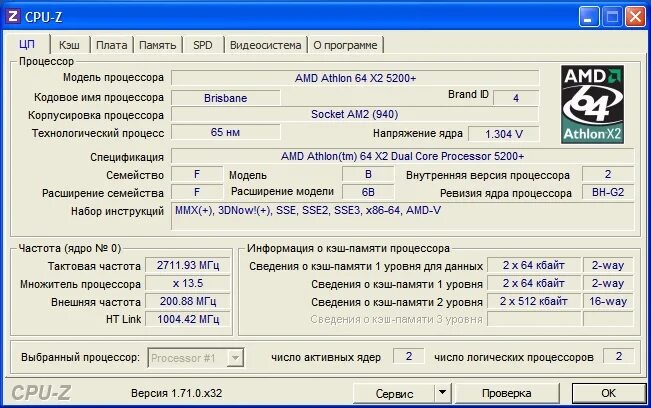This screenshot has height=408, width=651.
Task: Minimize the CPU-Z window
Action: click(x=588, y=17)
